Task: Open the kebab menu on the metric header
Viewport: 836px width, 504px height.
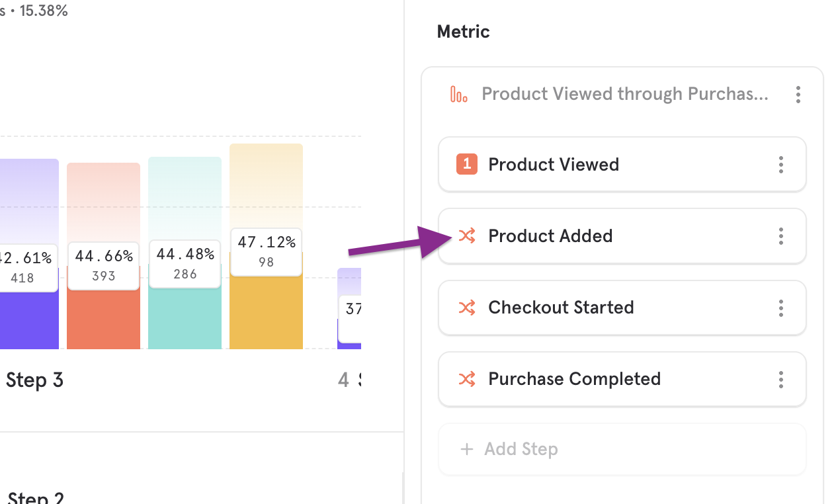Action: pos(798,95)
